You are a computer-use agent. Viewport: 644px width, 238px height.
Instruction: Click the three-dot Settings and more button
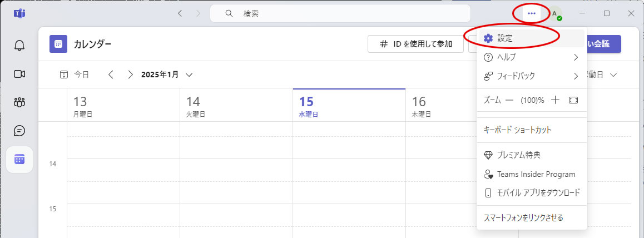pos(531,13)
